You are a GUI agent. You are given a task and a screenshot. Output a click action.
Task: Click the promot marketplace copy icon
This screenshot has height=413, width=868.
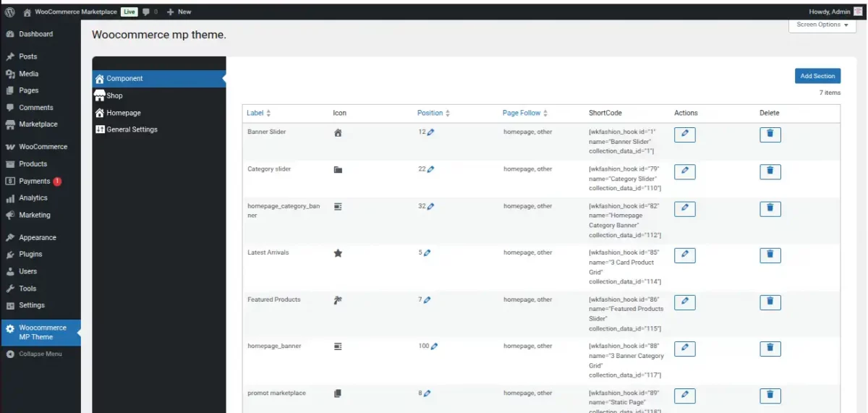[338, 393]
